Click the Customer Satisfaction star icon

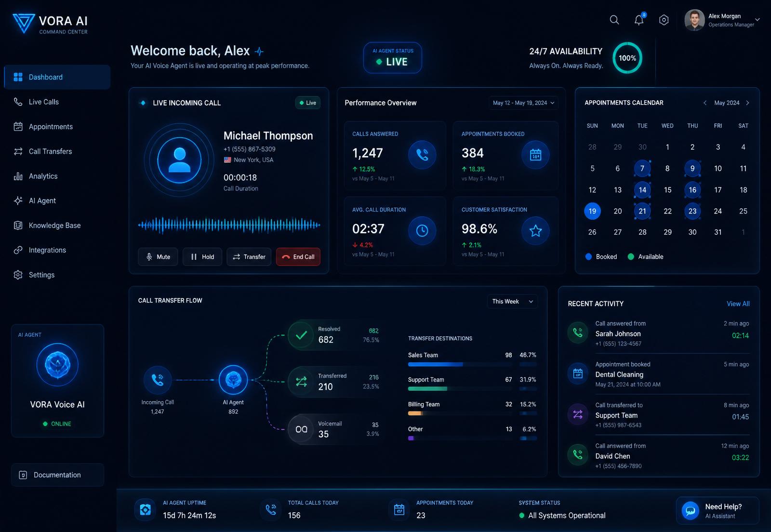point(535,230)
